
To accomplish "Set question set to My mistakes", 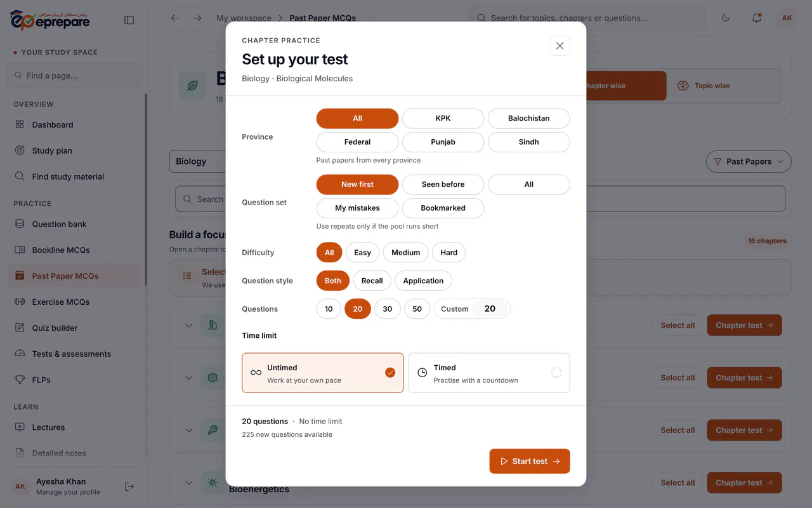I will [358, 208].
